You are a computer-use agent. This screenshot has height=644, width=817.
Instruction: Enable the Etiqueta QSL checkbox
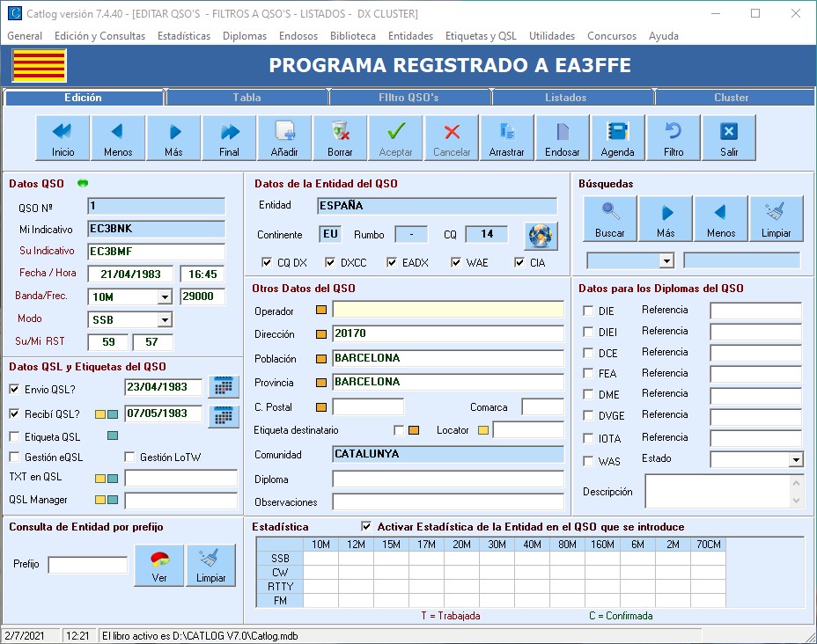(15, 436)
